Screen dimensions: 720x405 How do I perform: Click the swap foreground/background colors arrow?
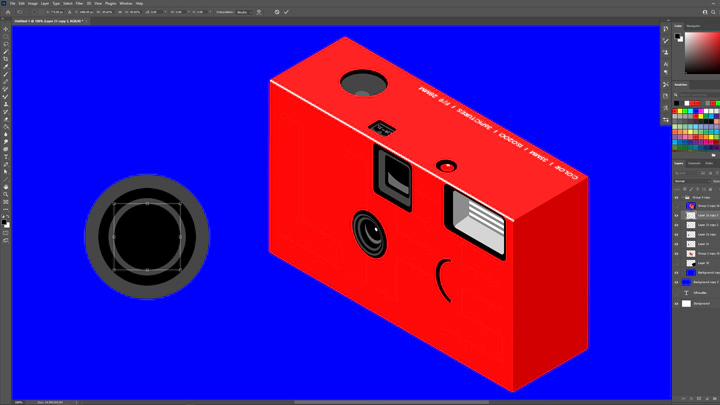[7, 217]
